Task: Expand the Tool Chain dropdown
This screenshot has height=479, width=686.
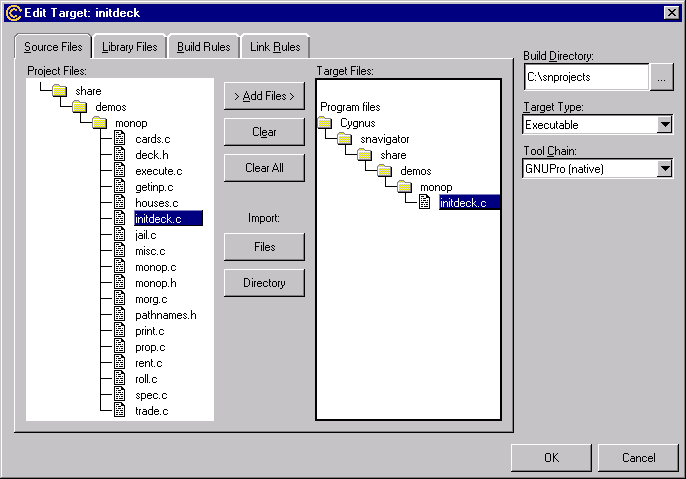Action: 664,169
